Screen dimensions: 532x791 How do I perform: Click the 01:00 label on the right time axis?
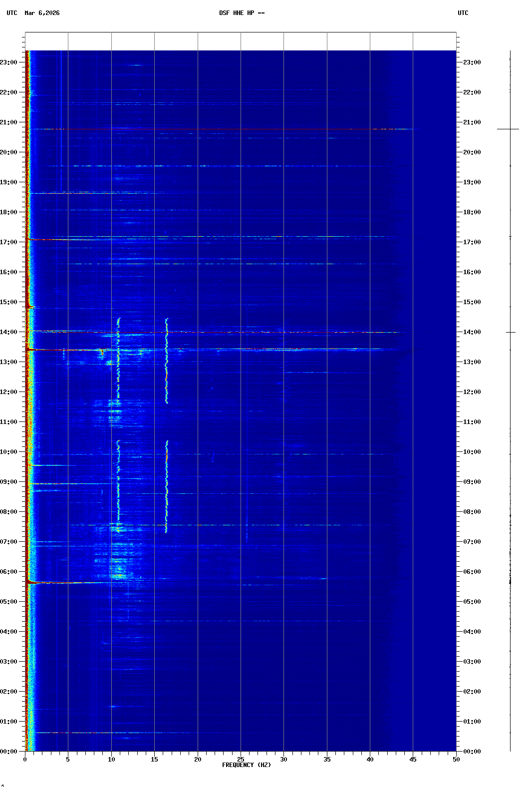click(472, 722)
